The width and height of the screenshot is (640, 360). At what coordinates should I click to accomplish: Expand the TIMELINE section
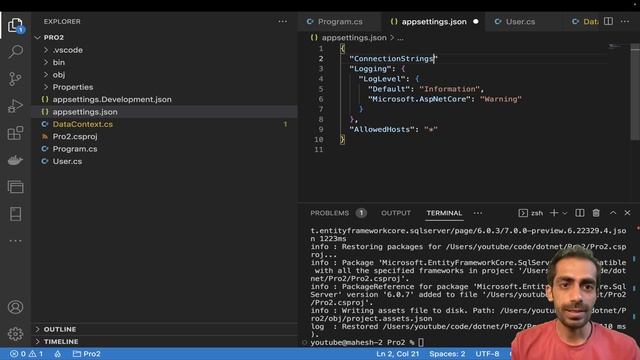(61, 341)
